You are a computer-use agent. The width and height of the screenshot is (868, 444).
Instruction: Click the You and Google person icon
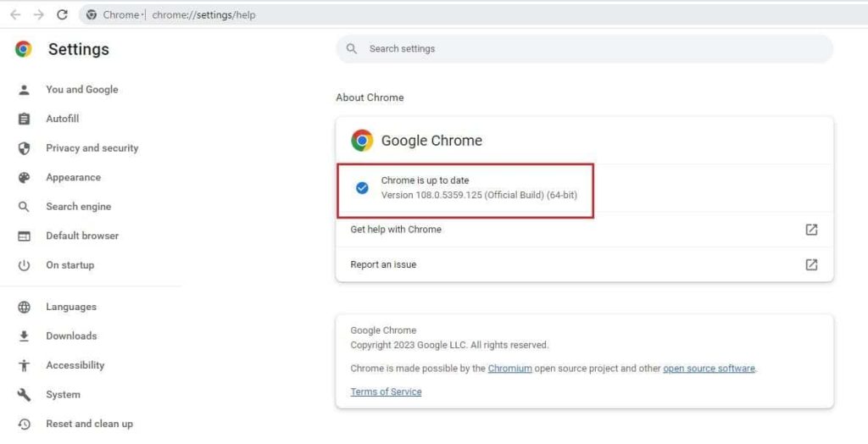click(x=24, y=90)
